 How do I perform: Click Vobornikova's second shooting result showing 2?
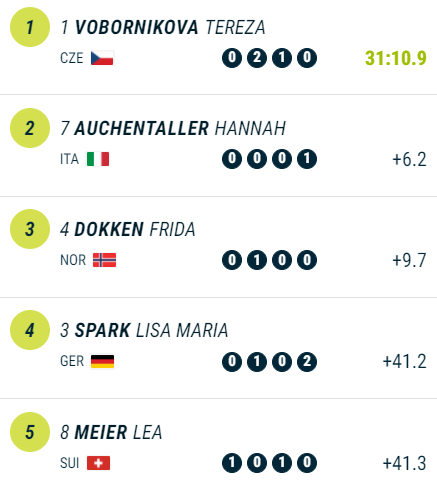coord(257,58)
